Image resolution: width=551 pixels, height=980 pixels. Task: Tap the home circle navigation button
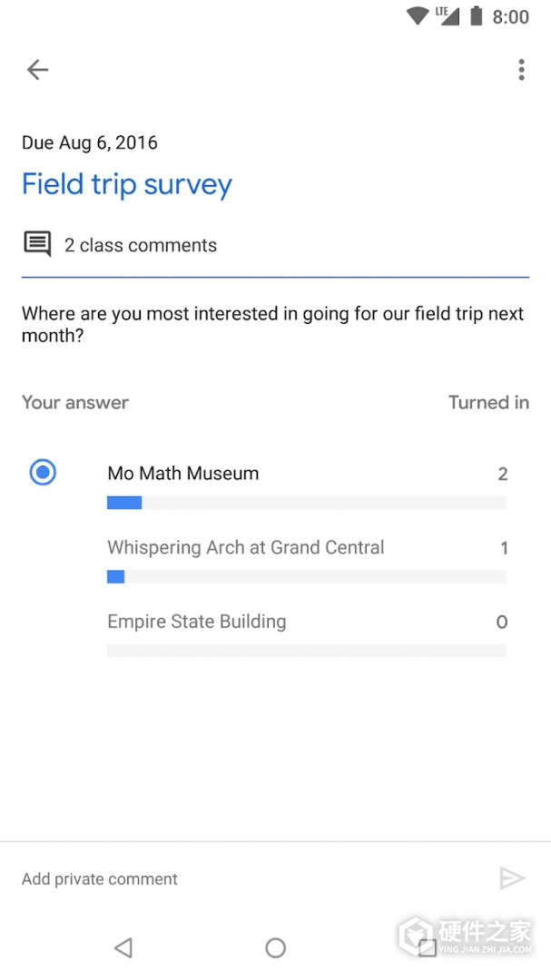(x=275, y=947)
